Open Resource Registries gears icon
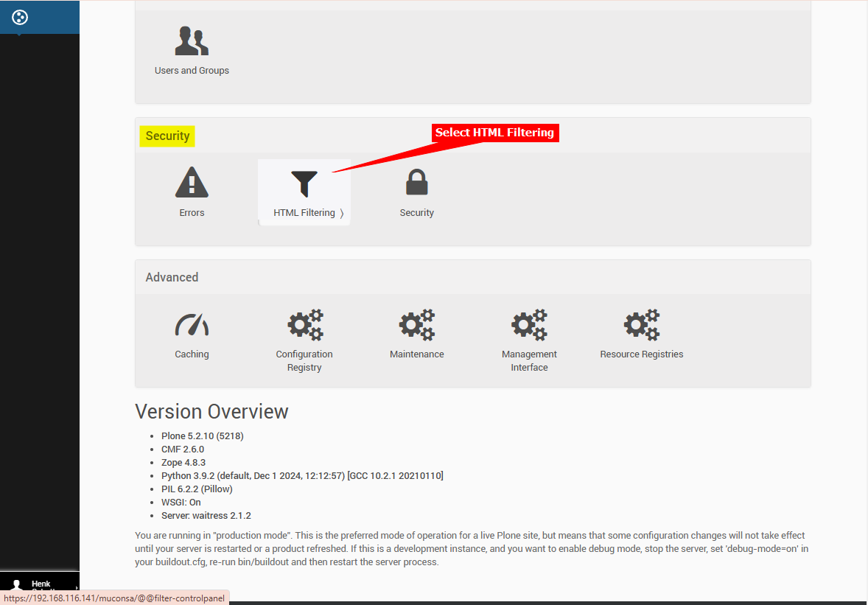Screen dimensions: 868x605 coord(642,324)
